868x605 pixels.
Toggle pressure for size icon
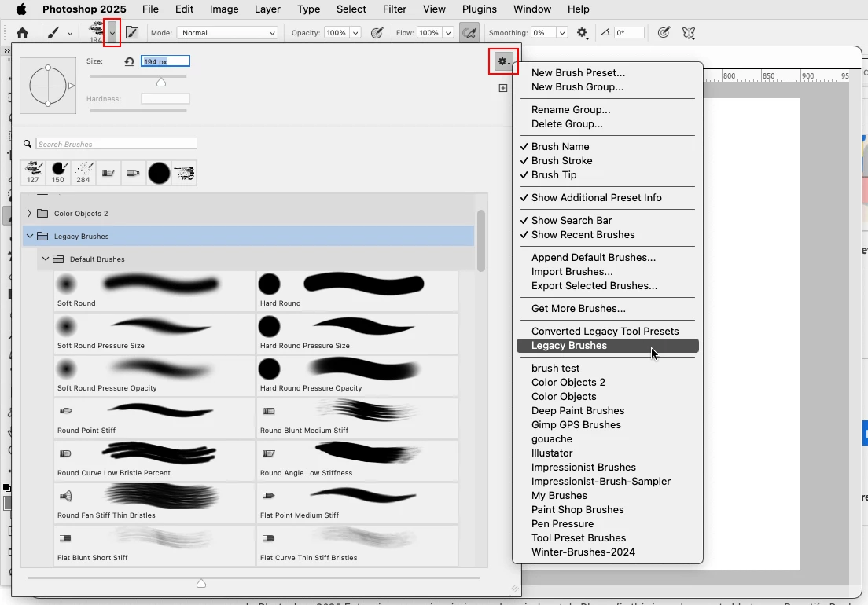[664, 33]
